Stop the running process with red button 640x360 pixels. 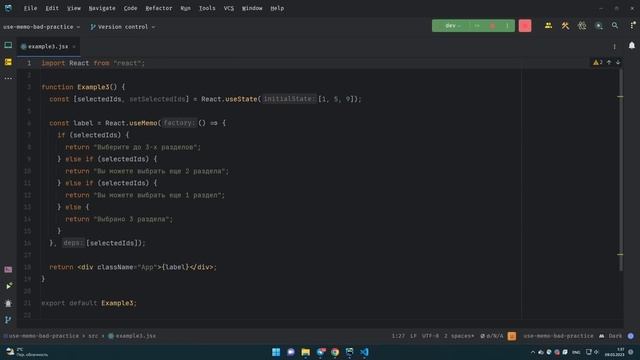[525, 26]
